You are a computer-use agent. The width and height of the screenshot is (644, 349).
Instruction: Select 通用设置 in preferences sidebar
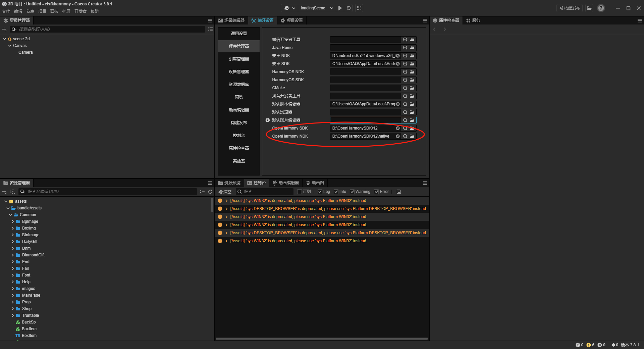pyautogui.click(x=239, y=34)
